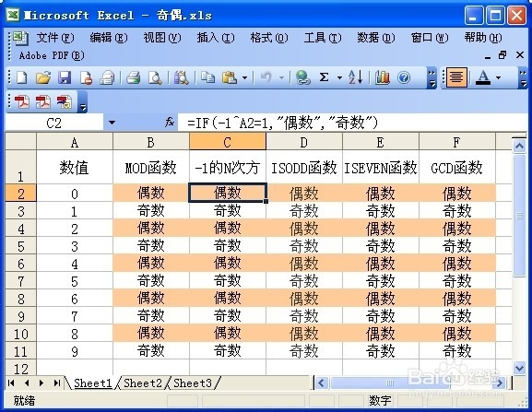Expand Formatting toolbar options chevron

(x=523, y=78)
